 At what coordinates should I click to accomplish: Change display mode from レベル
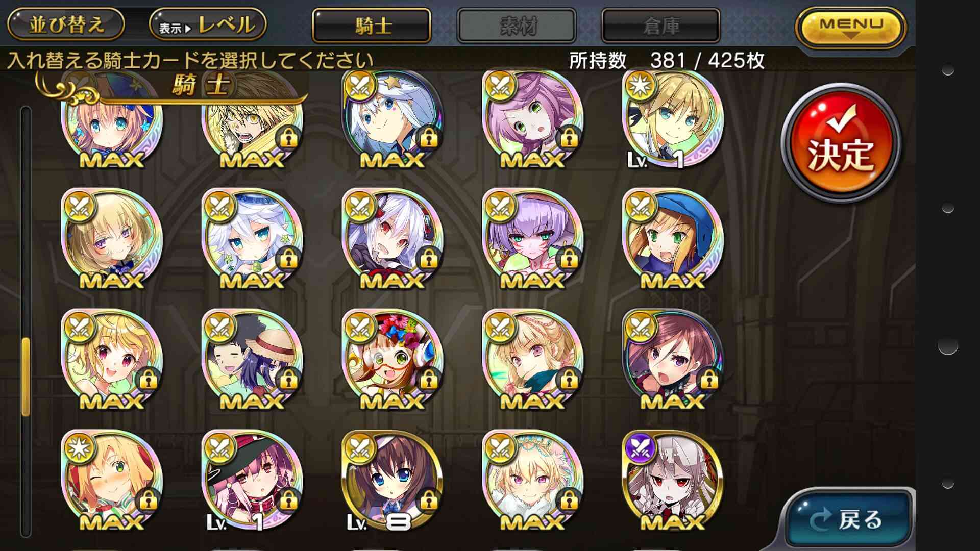(x=208, y=25)
